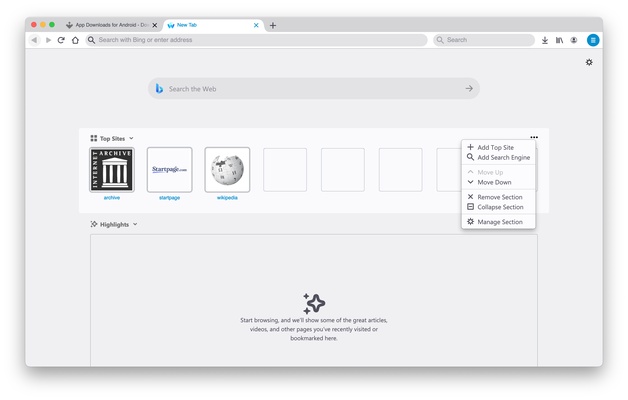Screen dimensions: 628x400
Task: Open the Internet Archive top site tile
Action: click(x=112, y=169)
